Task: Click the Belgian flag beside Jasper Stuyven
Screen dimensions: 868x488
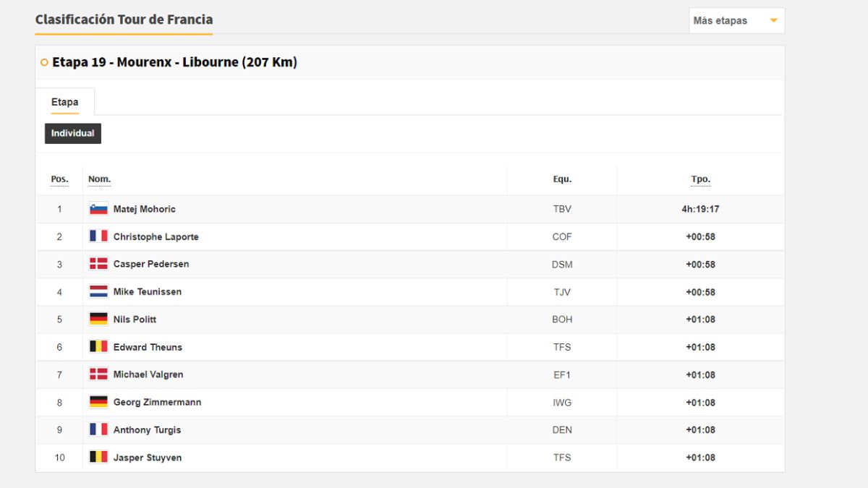Action: point(98,457)
